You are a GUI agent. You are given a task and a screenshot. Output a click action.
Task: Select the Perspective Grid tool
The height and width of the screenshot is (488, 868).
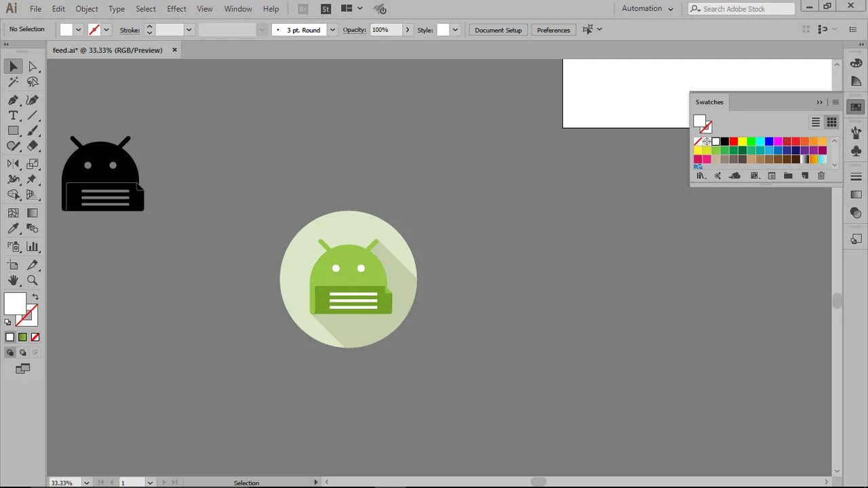coord(33,195)
